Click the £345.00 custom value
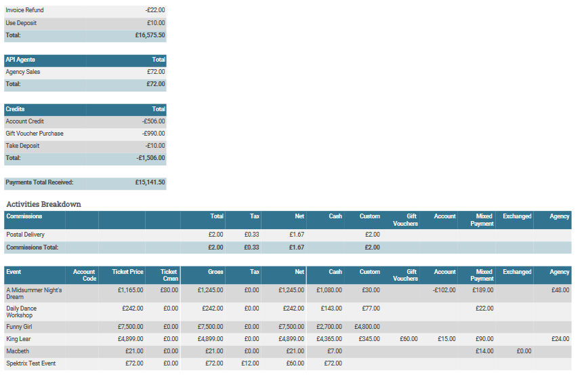 click(x=369, y=339)
